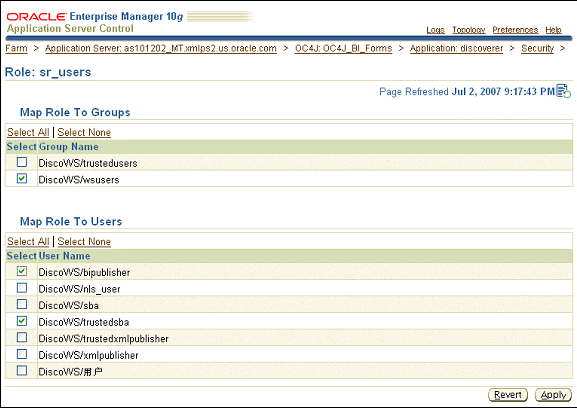Click the page refresh icon
577x408 pixels.
tap(563, 91)
